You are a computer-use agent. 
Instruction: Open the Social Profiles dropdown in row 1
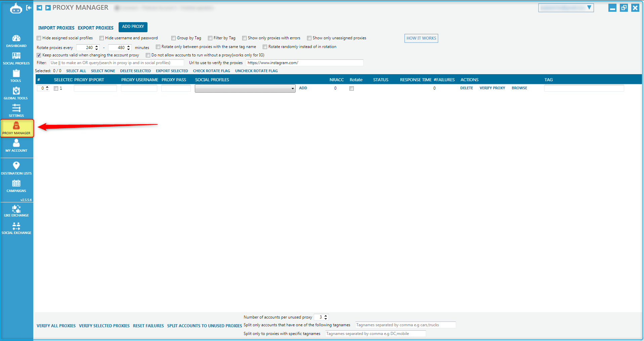245,89
